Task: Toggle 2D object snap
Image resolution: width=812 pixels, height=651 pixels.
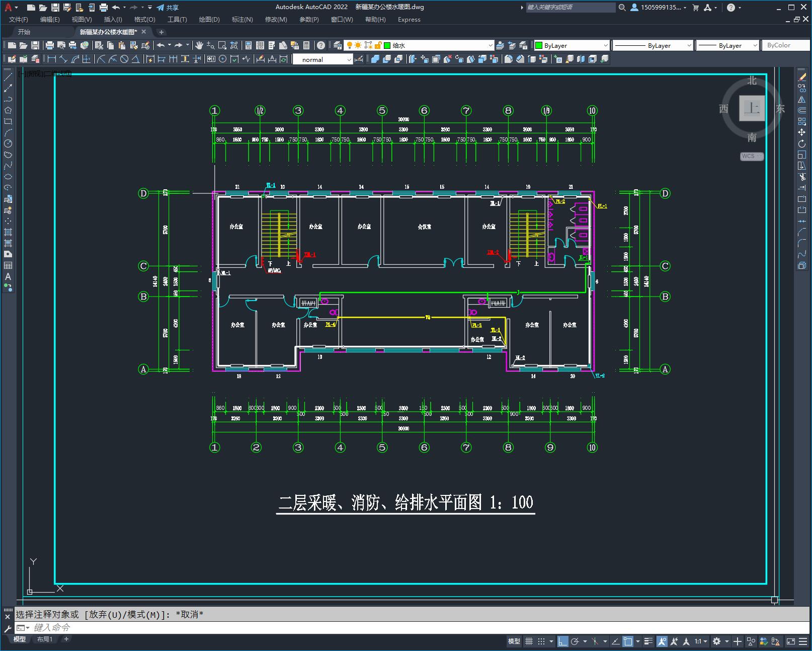Action: (628, 641)
